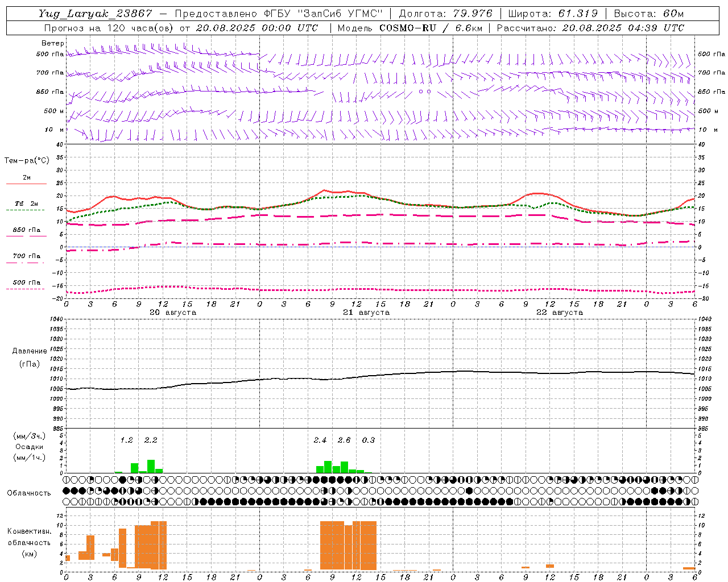
Task: Click the Ветер panel label
Action: pos(53,43)
